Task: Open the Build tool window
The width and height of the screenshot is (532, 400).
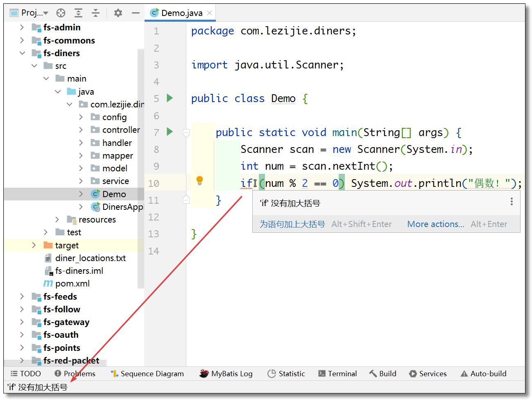Action: [383, 374]
